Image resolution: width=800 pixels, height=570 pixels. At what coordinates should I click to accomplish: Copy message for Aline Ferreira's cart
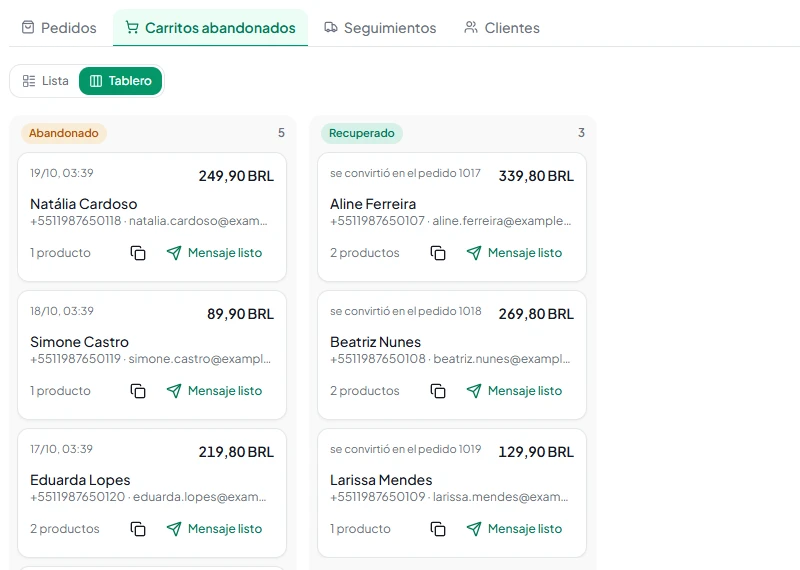pos(438,253)
